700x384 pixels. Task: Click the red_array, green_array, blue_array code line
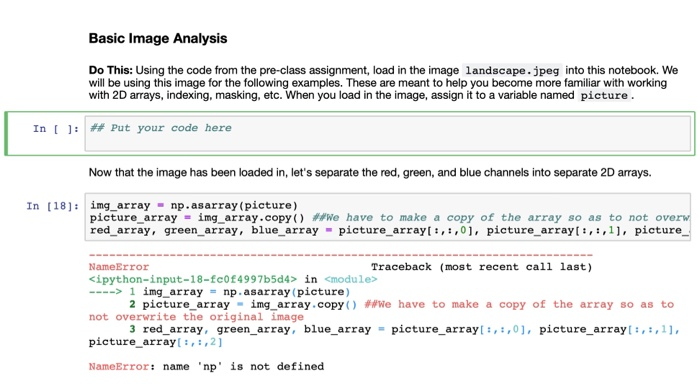tap(389, 230)
